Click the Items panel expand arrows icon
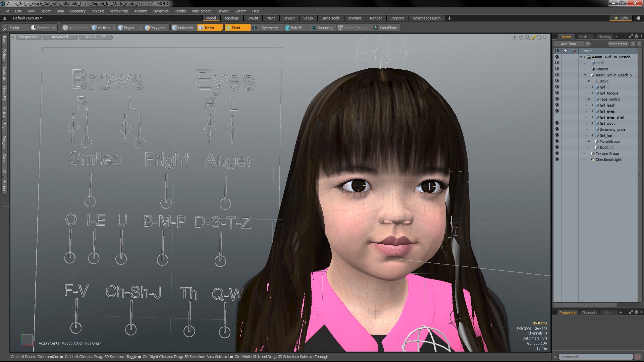The width and height of the screenshot is (644, 362). click(x=631, y=37)
